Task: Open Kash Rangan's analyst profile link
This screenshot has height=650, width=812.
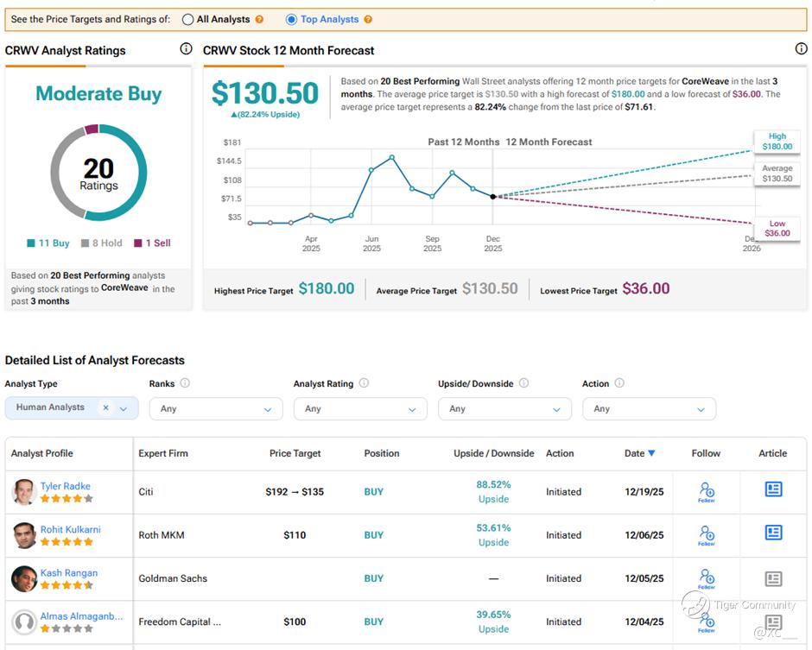Action: (68, 572)
